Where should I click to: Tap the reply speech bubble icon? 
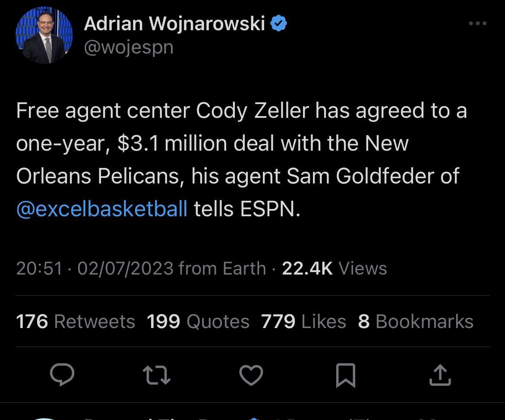coord(62,374)
